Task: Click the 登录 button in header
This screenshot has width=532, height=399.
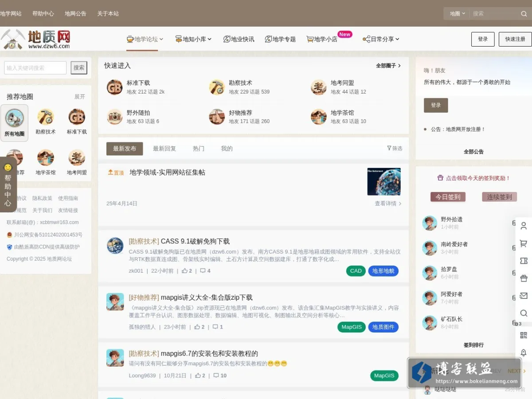Action: pos(483,39)
